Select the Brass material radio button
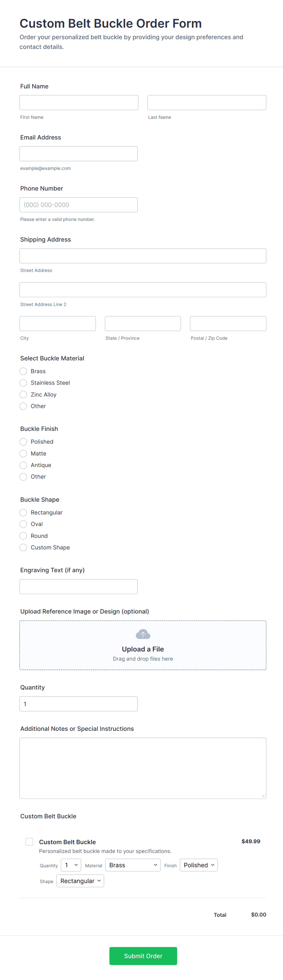The width and height of the screenshot is (283, 980). click(x=23, y=371)
